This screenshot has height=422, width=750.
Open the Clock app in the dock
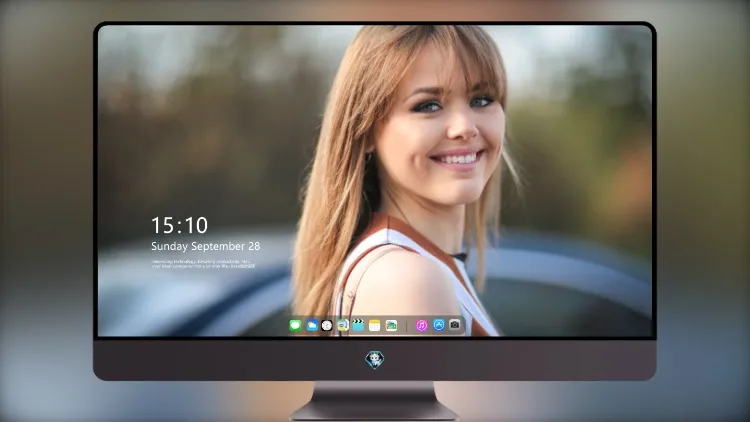(327, 326)
